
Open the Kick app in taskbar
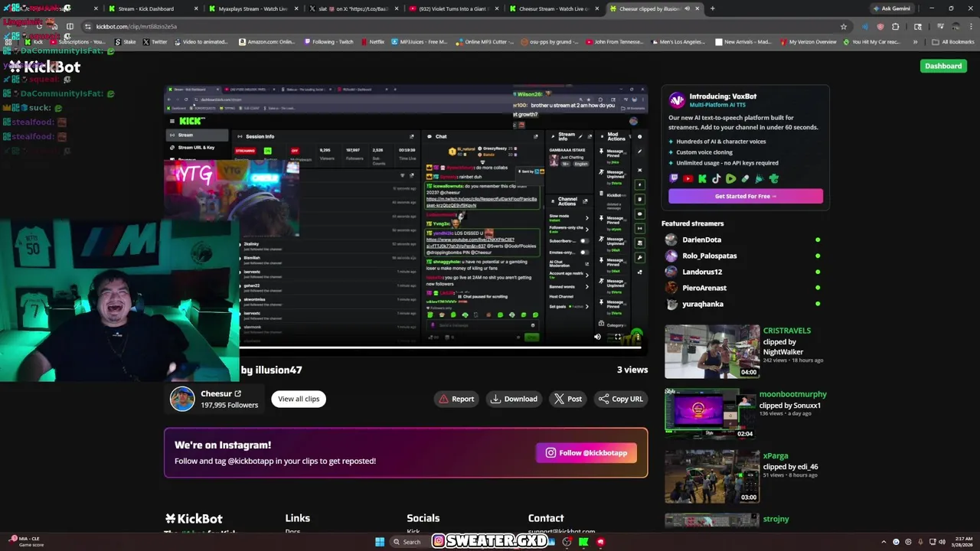[x=583, y=542]
